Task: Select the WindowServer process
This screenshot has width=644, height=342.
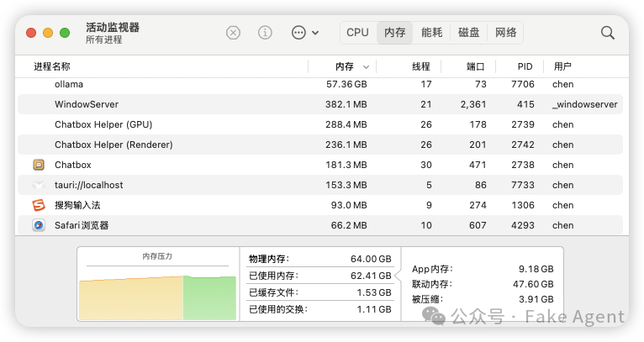Action: point(87,104)
